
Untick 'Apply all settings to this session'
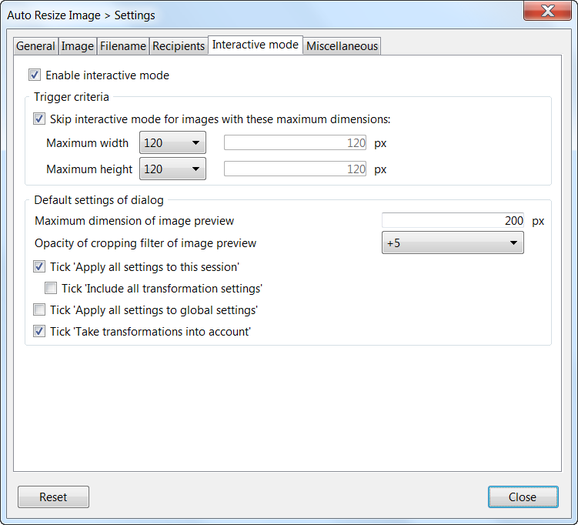(39, 266)
